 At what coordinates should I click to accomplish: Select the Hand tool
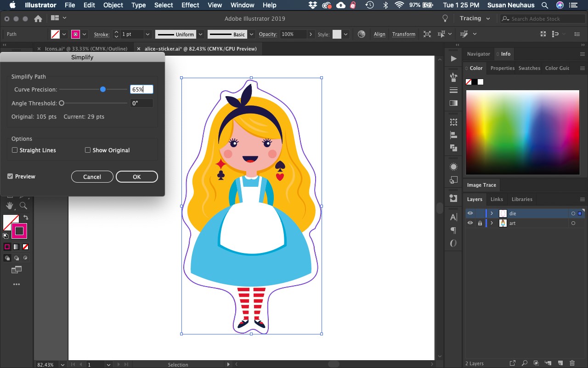point(10,206)
